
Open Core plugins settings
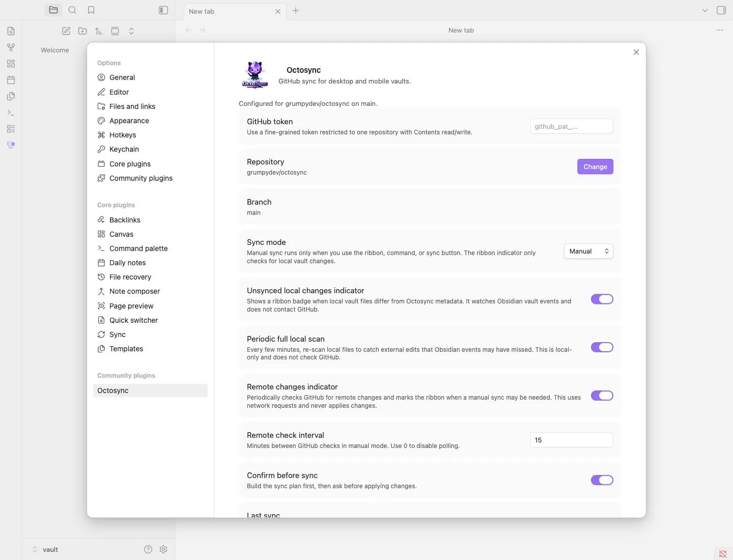tap(150, 164)
